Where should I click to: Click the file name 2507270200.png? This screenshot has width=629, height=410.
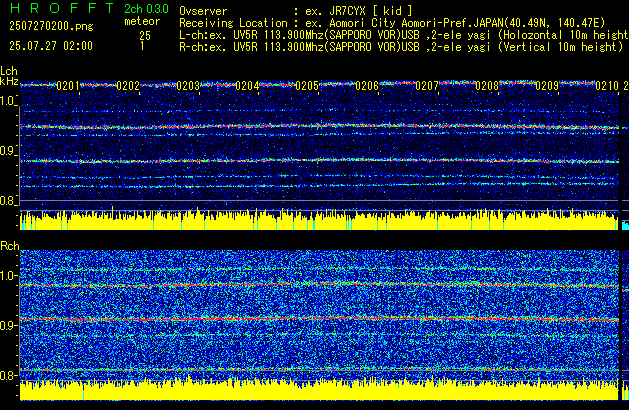pos(51,26)
